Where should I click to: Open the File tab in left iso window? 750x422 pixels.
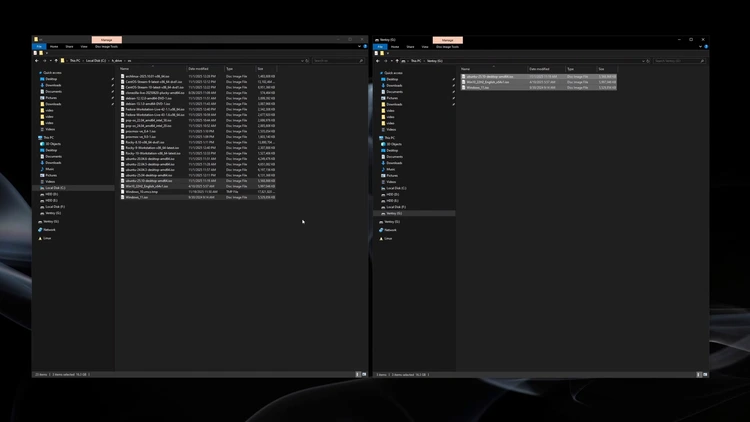(39, 46)
